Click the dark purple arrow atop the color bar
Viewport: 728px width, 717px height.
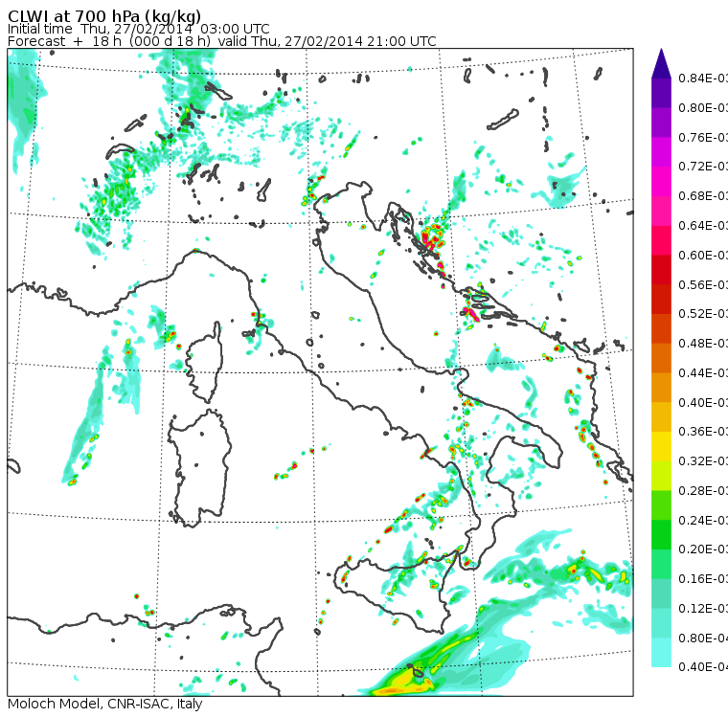[x=661, y=63]
